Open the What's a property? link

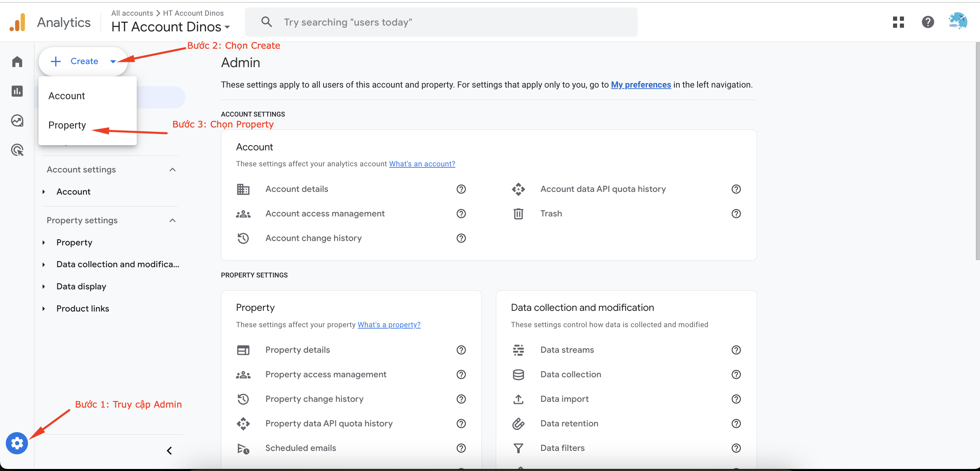coord(389,325)
